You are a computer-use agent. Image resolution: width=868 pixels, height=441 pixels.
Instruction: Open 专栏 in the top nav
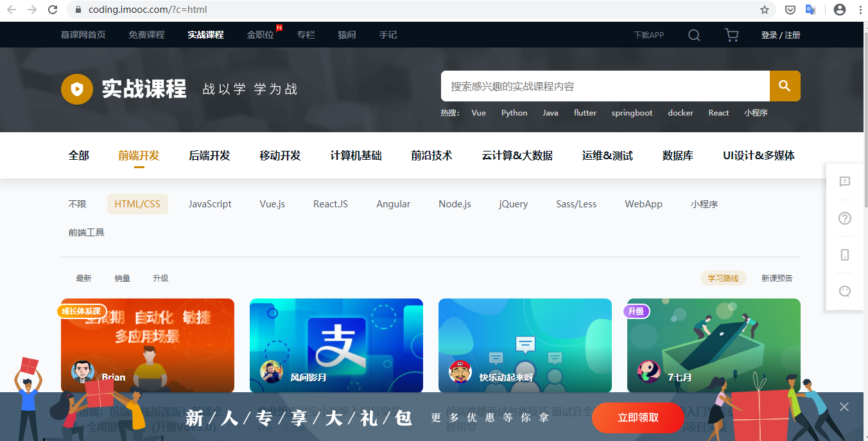[x=306, y=35]
